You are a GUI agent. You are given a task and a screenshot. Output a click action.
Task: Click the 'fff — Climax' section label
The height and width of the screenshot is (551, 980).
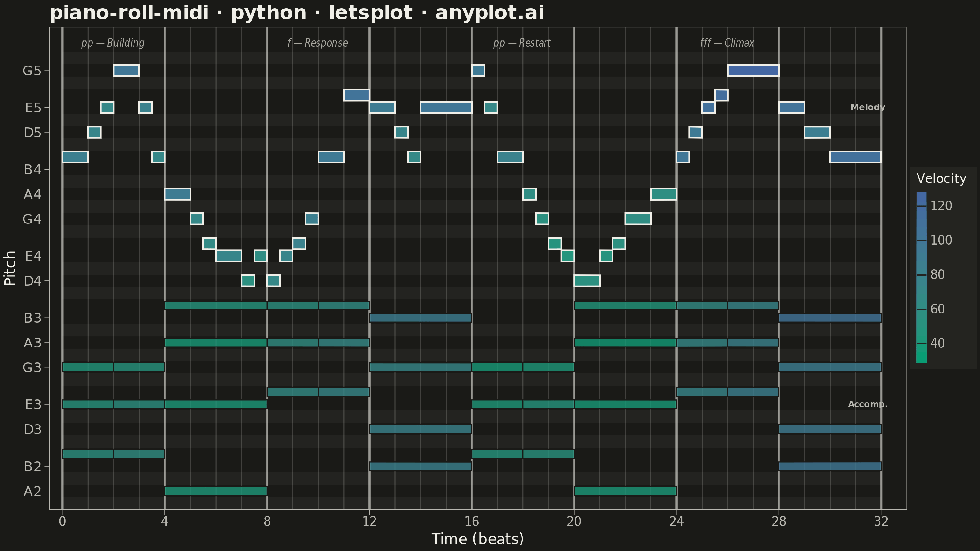coord(727,43)
